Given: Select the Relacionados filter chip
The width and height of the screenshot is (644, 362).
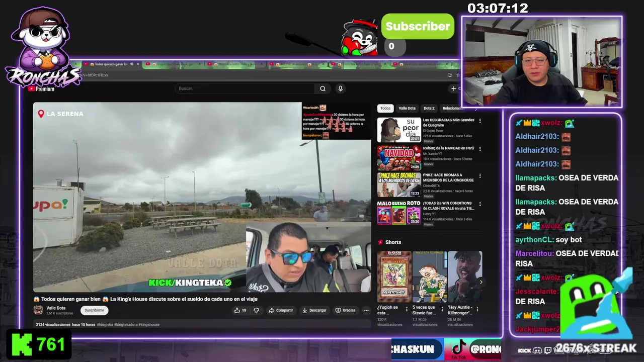Looking at the screenshot, I should [452, 108].
